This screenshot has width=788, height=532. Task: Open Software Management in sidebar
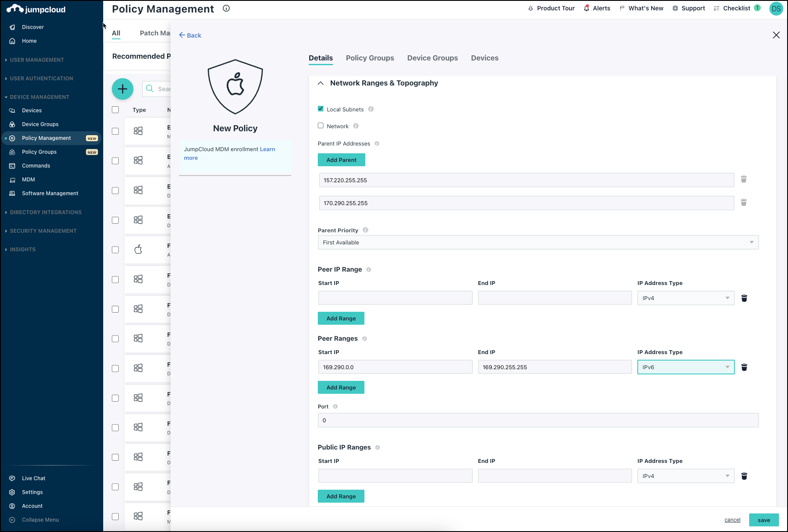pyautogui.click(x=50, y=193)
